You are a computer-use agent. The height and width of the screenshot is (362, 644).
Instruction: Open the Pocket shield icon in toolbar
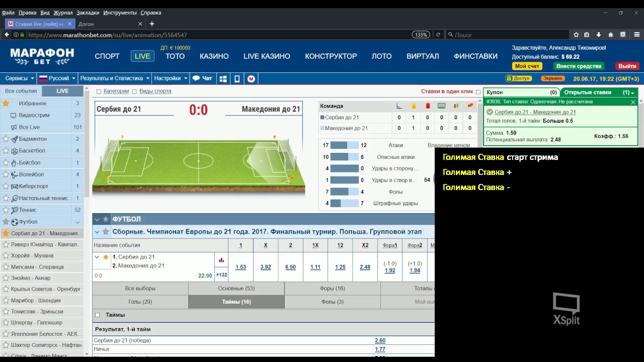tap(623, 35)
